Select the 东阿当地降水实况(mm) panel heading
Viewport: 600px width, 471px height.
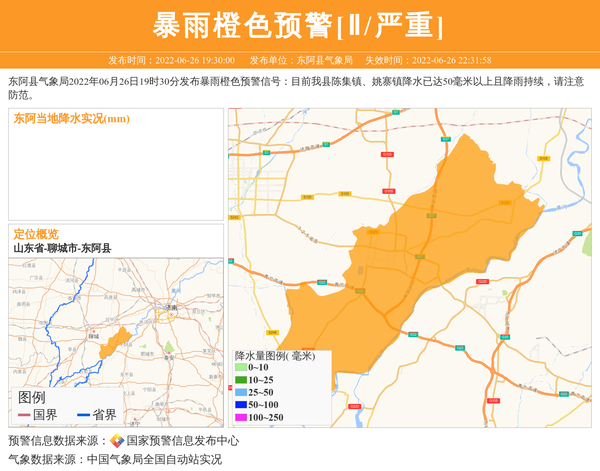(x=71, y=119)
